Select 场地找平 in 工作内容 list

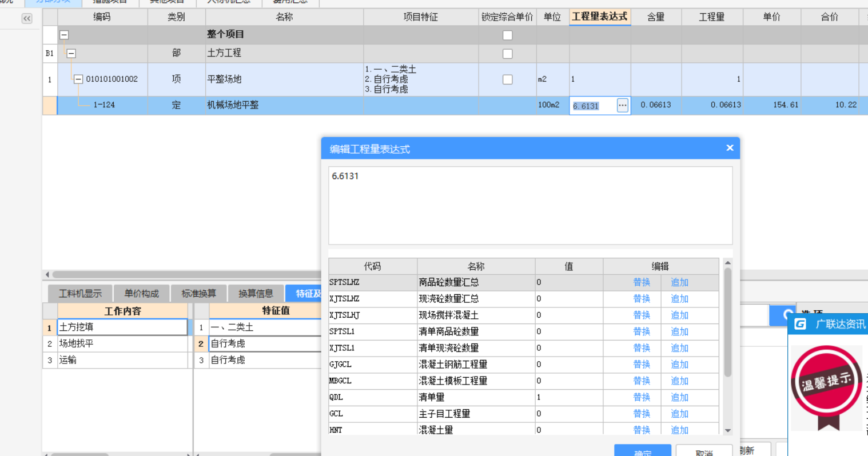tap(122, 343)
